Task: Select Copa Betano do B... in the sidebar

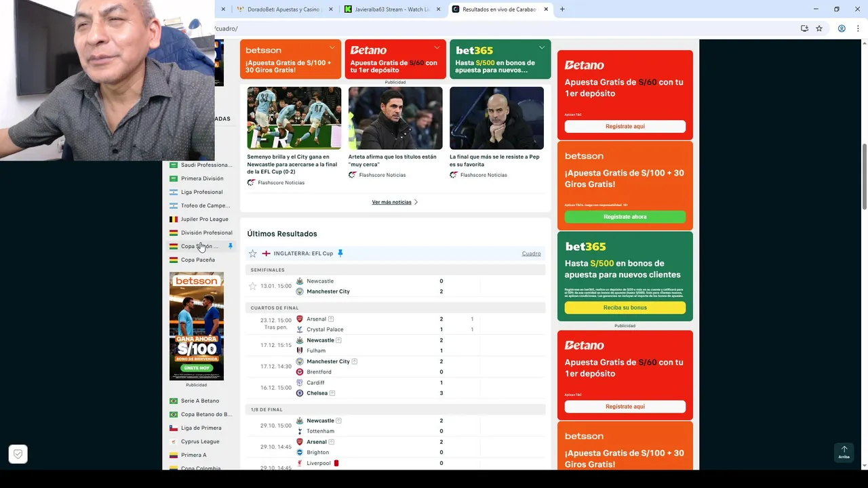Action: [206, 414]
